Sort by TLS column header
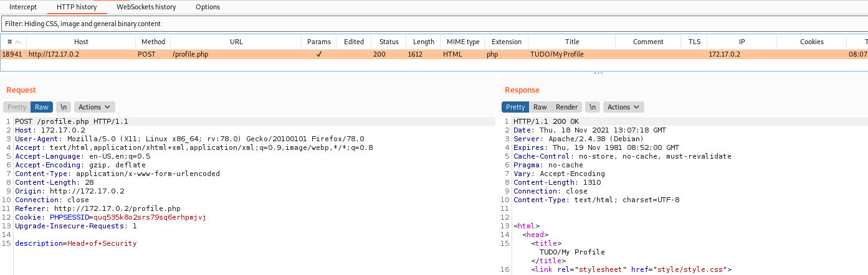 (694, 42)
